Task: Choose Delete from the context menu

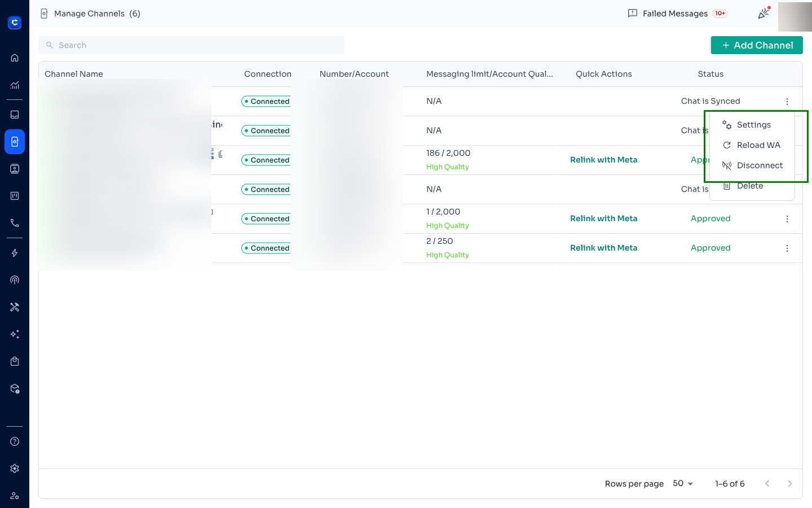Action: (x=752, y=186)
